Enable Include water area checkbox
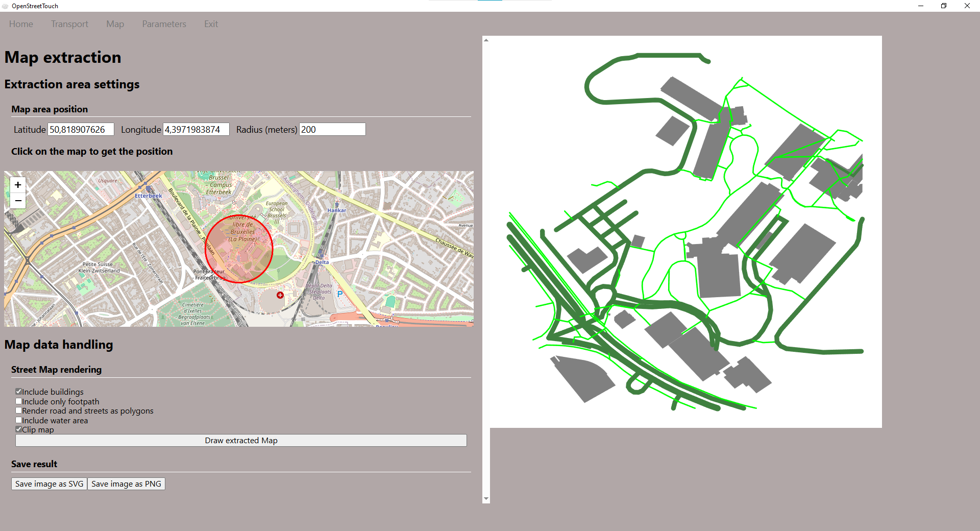 coord(18,420)
